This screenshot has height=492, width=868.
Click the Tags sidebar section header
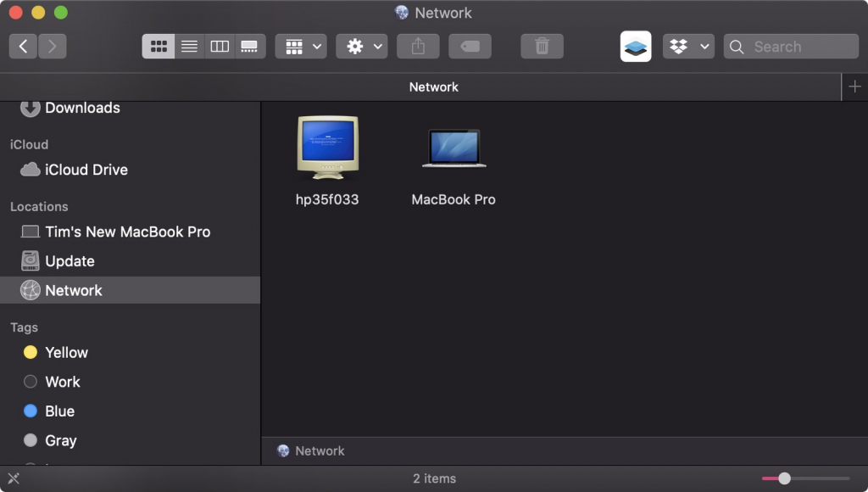coord(25,327)
